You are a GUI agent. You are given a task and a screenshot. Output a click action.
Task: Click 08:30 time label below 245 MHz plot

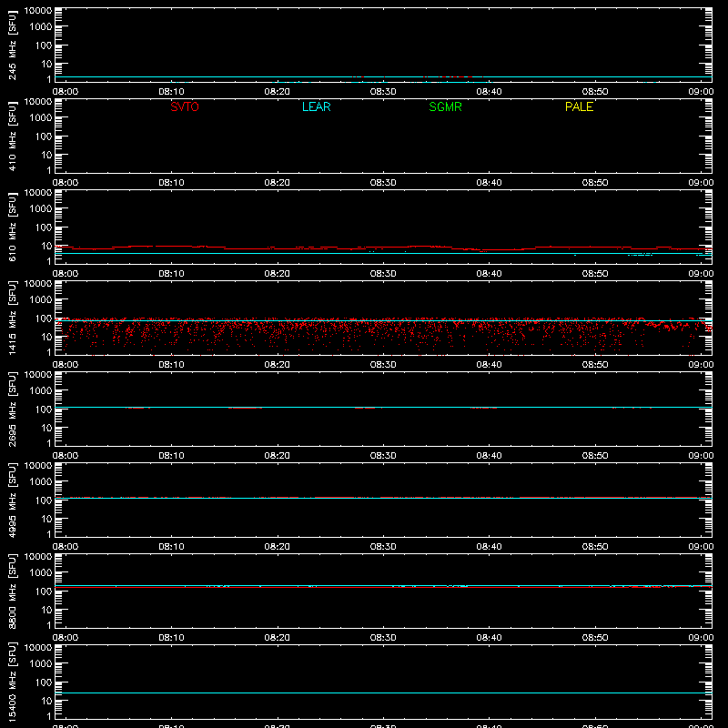383,92
